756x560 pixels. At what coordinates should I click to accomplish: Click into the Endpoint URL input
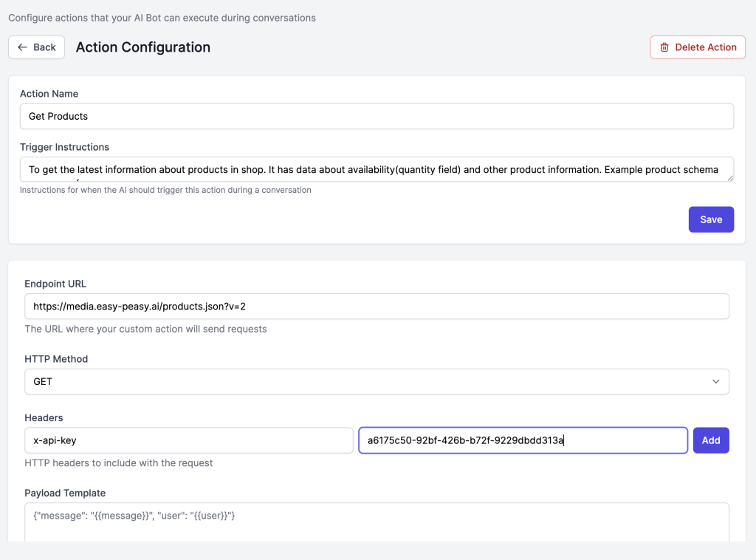coord(377,306)
